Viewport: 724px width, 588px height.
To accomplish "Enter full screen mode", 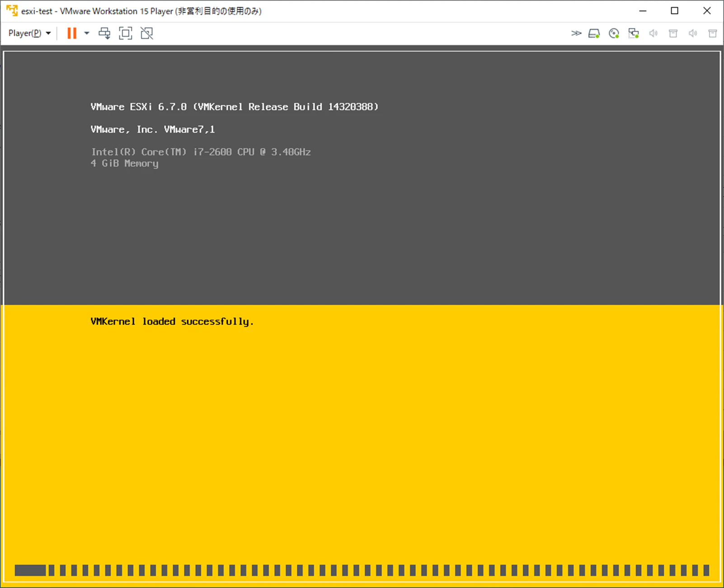I will click(126, 33).
